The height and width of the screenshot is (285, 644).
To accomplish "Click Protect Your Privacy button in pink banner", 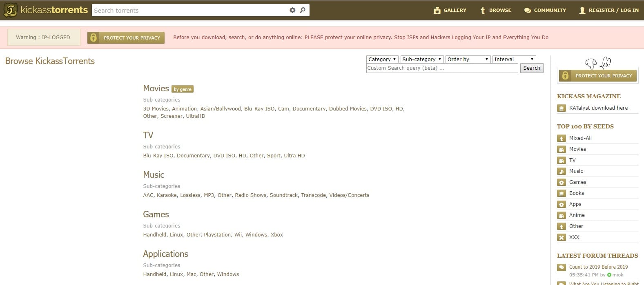I will pos(126,38).
